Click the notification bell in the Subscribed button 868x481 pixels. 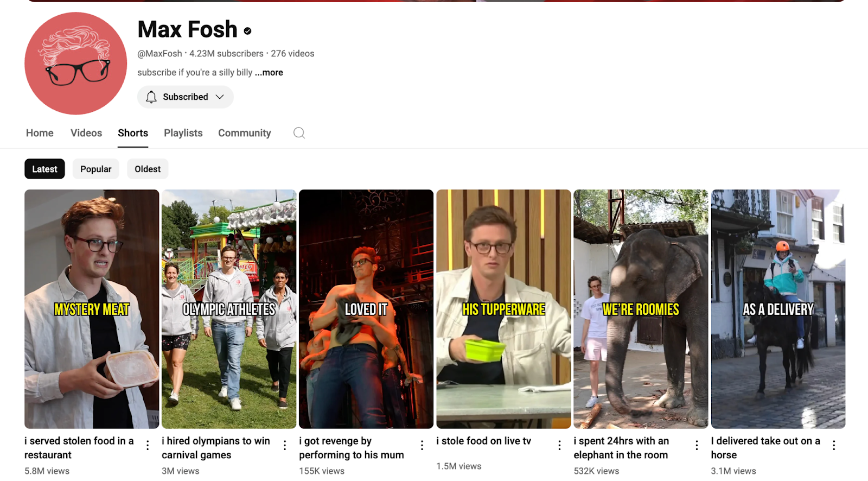click(151, 97)
